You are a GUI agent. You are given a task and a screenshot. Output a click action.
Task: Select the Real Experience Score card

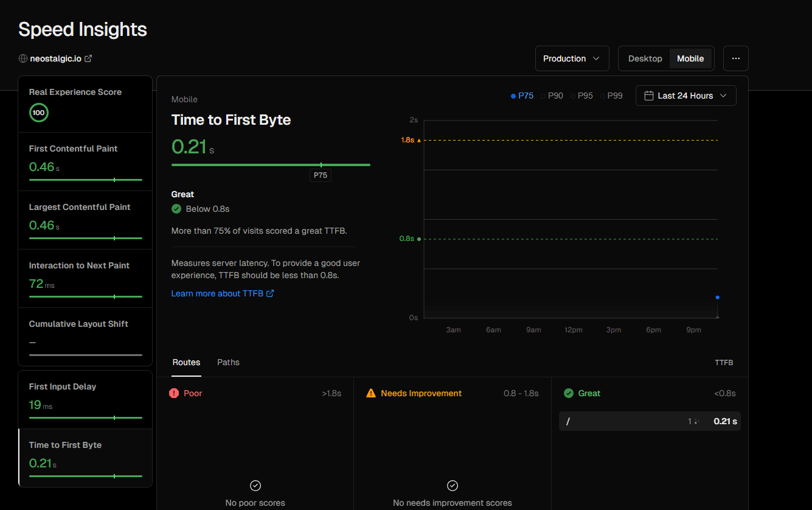point(85,104)
